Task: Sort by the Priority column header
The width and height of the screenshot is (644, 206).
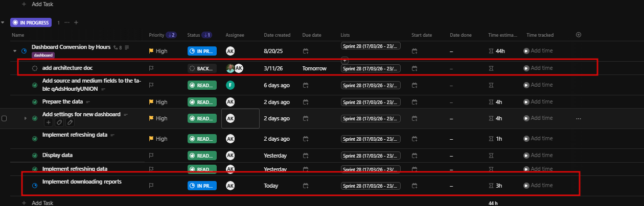Action: pyautogui.click(x=156, y=35)
